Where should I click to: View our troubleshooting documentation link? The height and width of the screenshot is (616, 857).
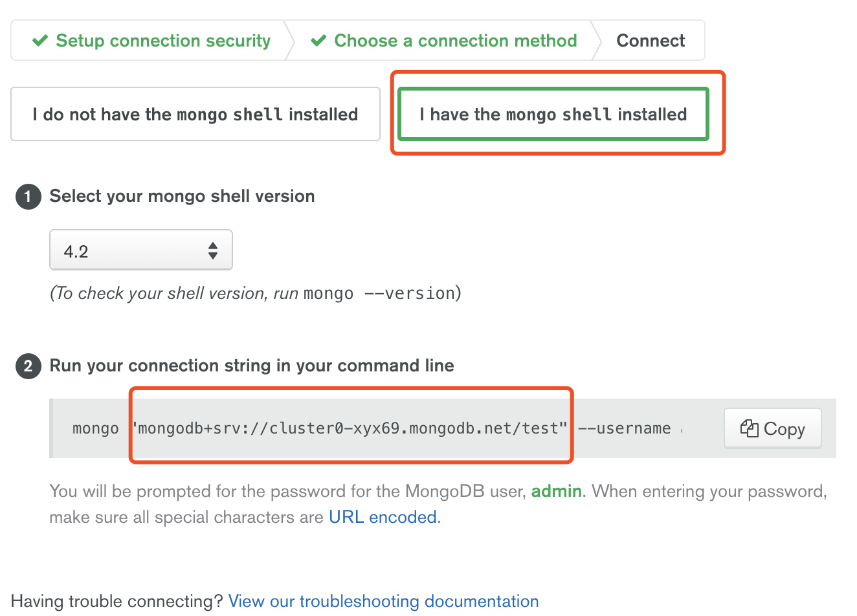coord(383,601)
